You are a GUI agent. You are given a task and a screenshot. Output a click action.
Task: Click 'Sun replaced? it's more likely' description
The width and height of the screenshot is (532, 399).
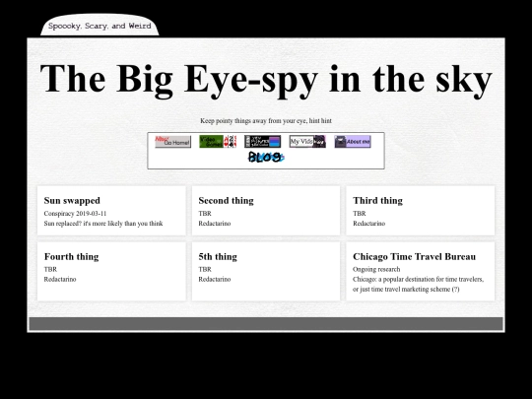pos(103,224)
